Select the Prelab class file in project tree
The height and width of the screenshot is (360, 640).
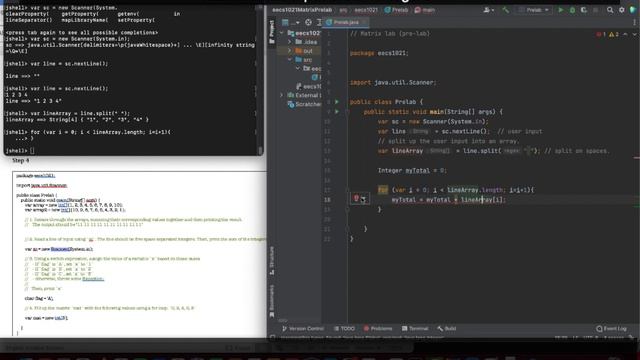(x=316, y=77)
